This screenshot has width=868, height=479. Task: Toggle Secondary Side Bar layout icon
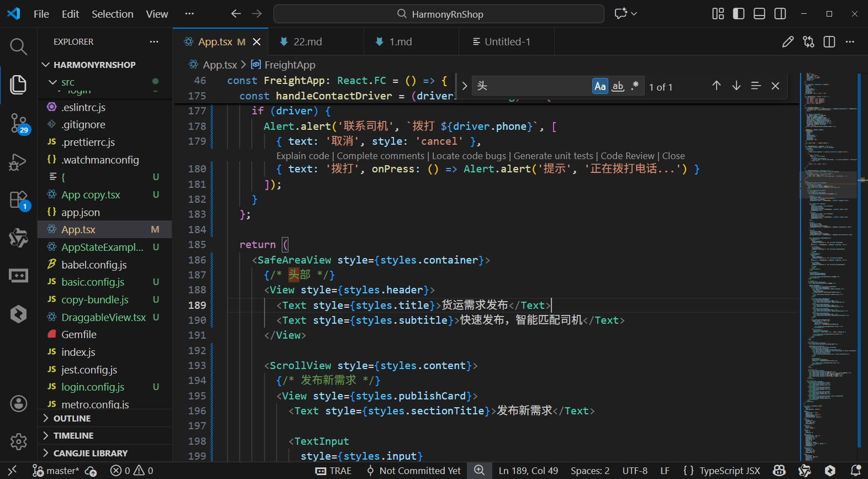click(x=780, y=14)
